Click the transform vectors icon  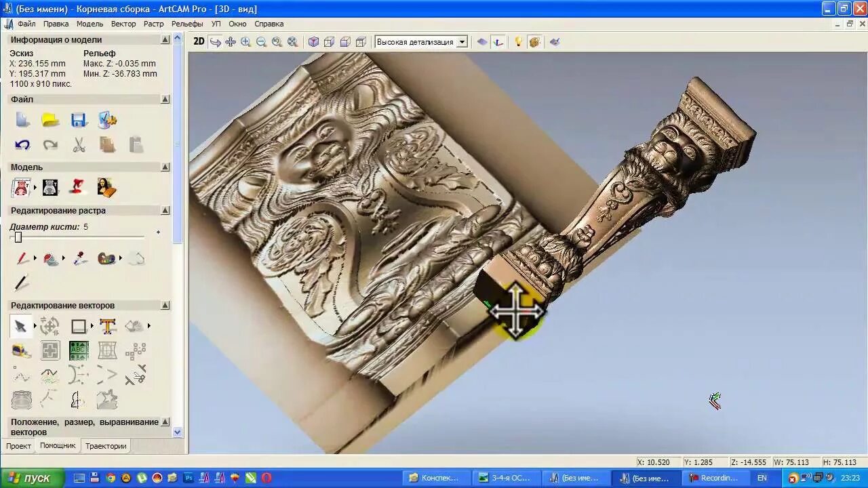point(50,326)
